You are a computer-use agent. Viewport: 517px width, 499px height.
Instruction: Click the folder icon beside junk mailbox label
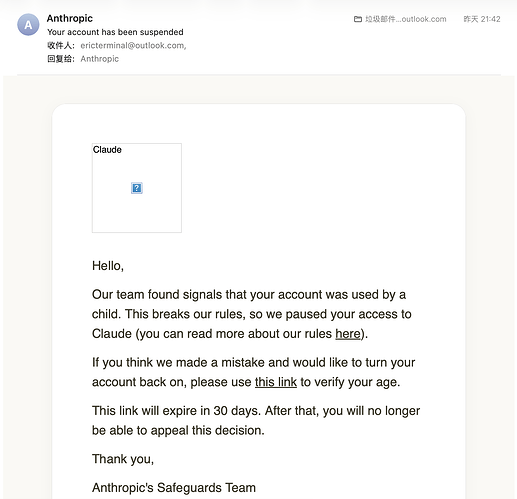pyautogui.click(x=358, y=19)
